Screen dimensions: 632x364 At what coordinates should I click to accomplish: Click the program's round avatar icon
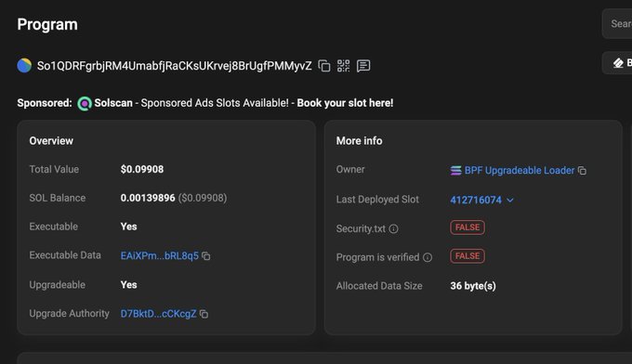(24, 65)
